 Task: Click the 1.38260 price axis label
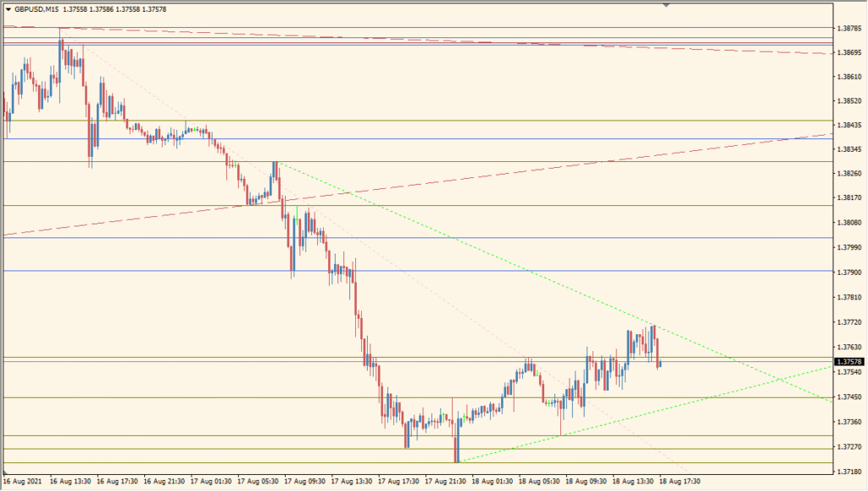tap(849, 174)
